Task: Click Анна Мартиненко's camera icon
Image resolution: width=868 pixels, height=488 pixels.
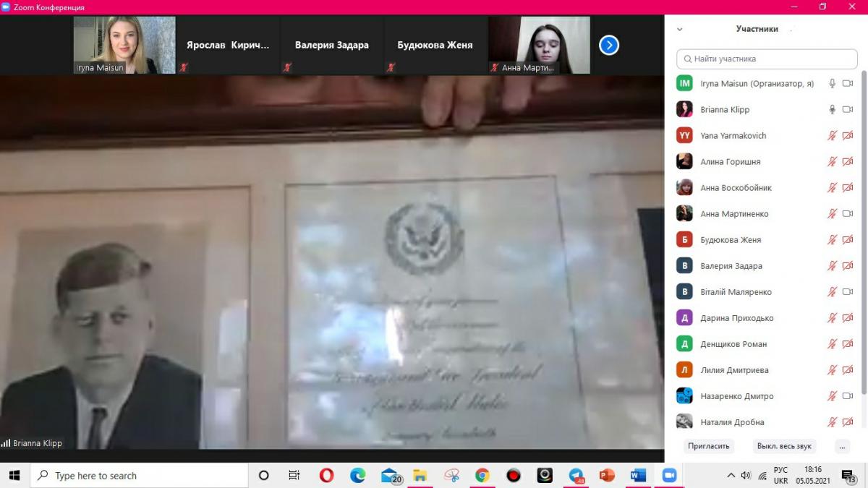Action: (x=848, y=214)
